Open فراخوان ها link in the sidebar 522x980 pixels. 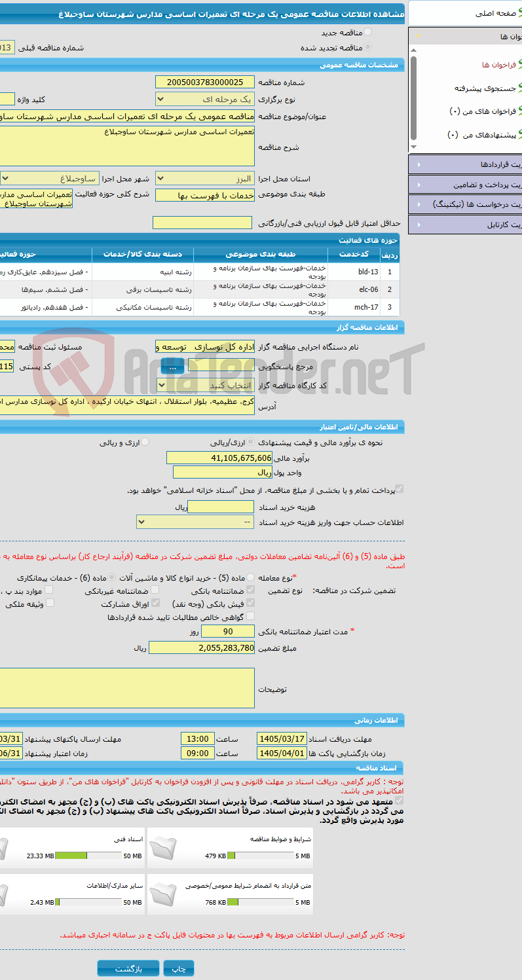pyautogui.click(x=499, y=65)
